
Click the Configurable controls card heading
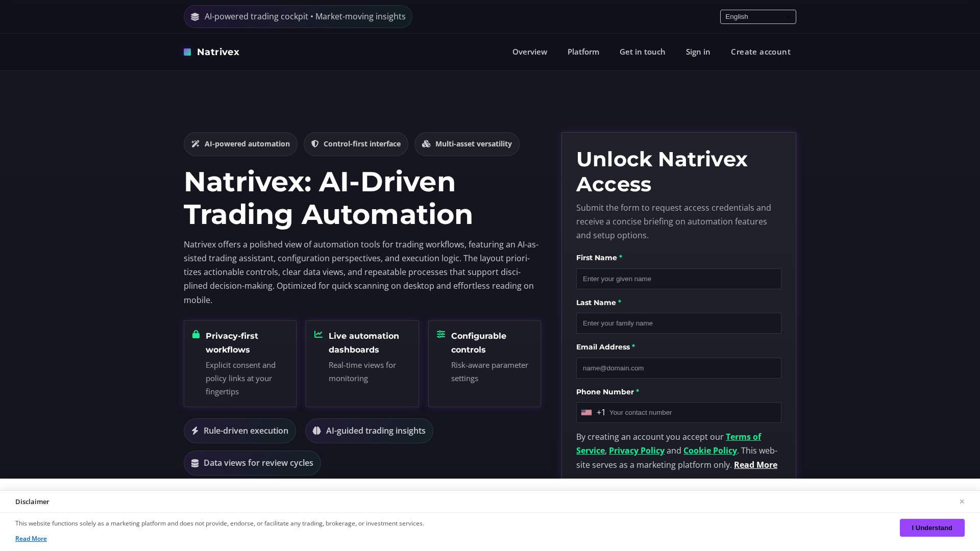click(479, 343)
